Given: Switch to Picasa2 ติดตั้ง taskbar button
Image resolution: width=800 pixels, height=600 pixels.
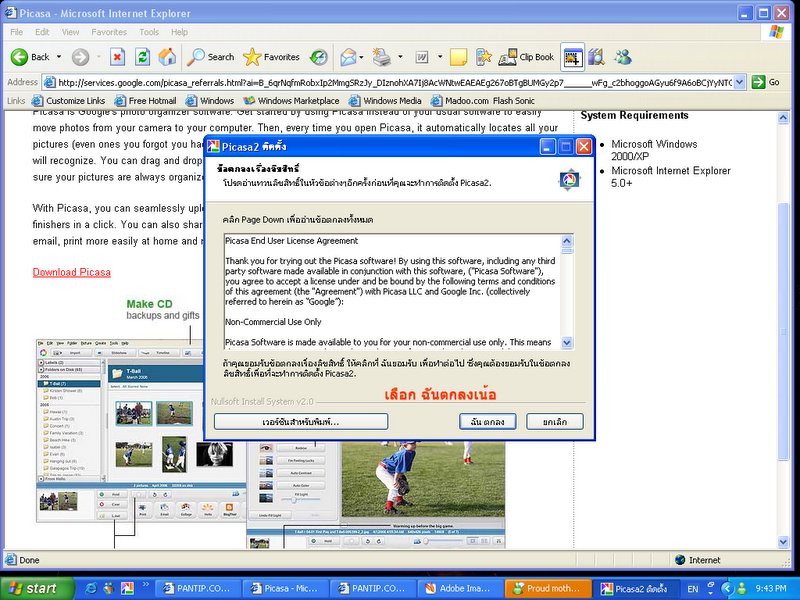Looking at the screenshot, I should click(x=636, y=588).
